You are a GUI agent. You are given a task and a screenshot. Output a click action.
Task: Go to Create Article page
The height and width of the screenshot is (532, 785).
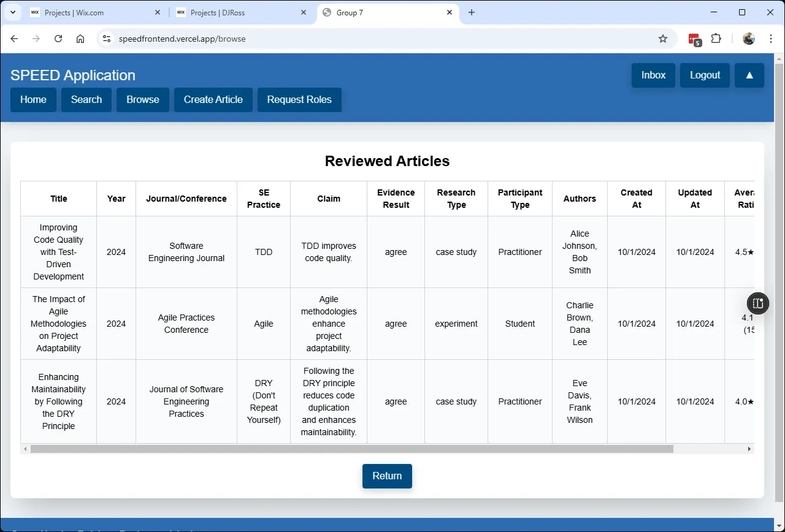tap(213, 100)
